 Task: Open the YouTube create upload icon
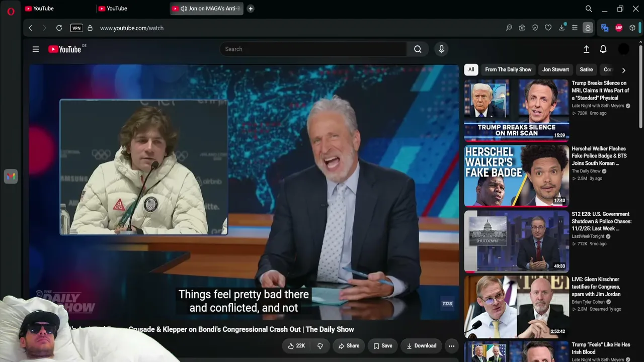586,49
